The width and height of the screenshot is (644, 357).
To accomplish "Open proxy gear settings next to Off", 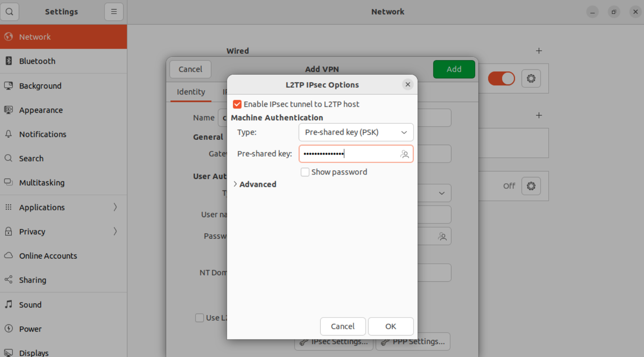I will pyautogui.click(x=531, y=186).
